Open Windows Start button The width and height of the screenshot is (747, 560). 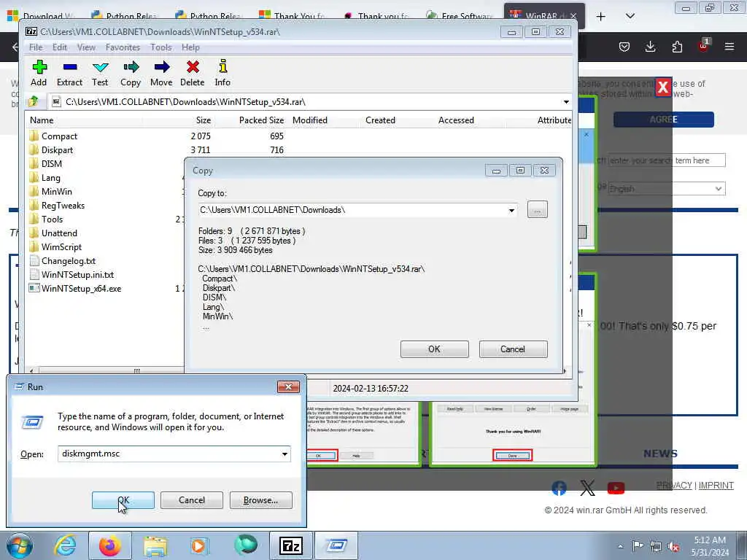(20, 545)
